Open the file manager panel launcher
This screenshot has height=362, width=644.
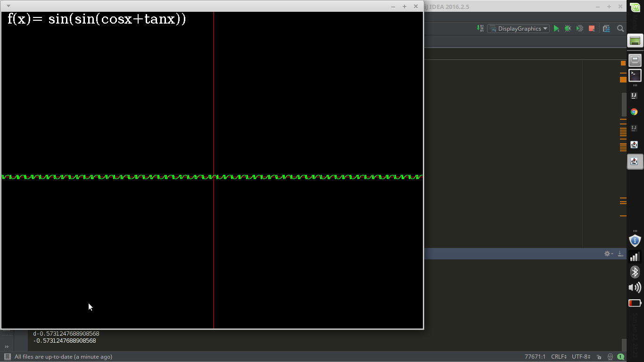635,60
